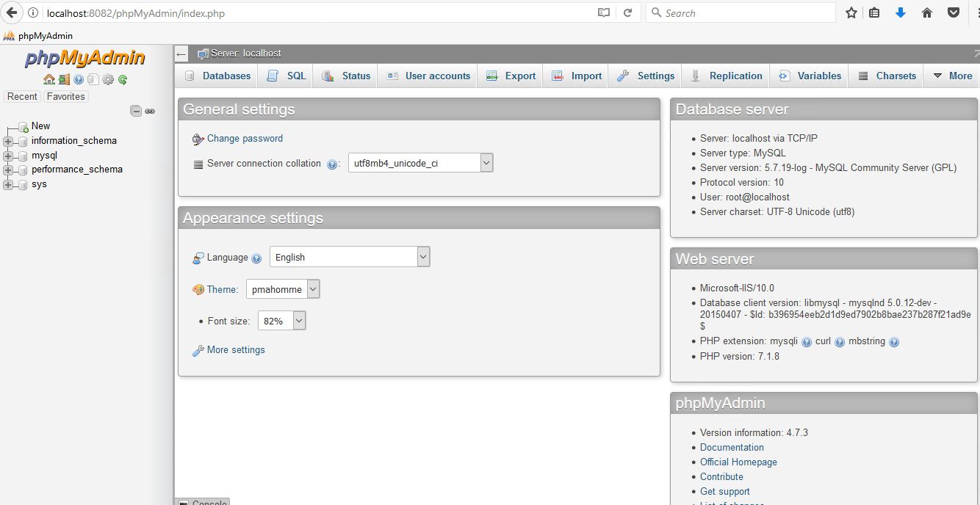Bookmark this page with star icon
The width and height of the screenshot is (980, 505).
[x=851, y=12]
